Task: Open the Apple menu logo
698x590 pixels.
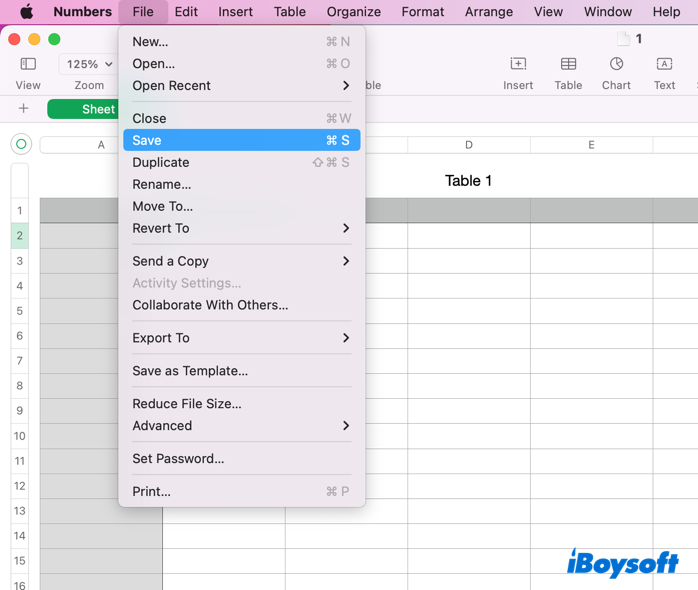Action: [x=27, y=12]
